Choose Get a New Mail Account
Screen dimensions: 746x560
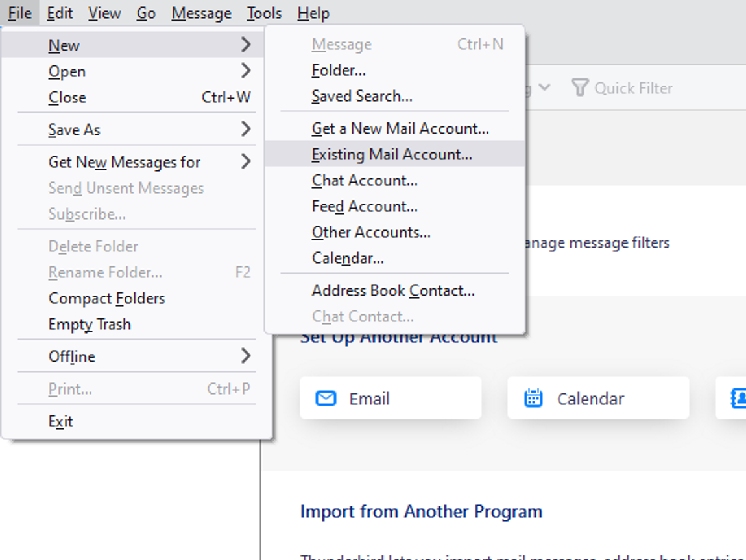pyautogui.click(x=400, y=128)
